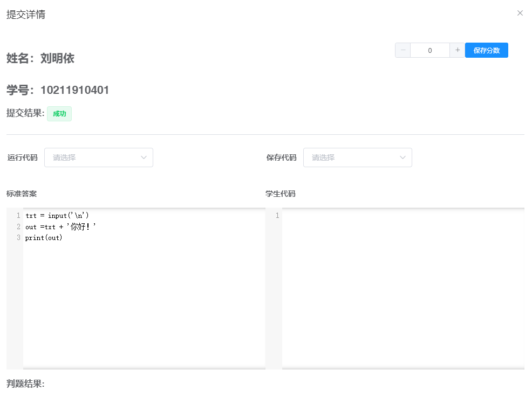Click inside the score input field
The width and height of the screenshot is (532, 404).
click(430, 50)
